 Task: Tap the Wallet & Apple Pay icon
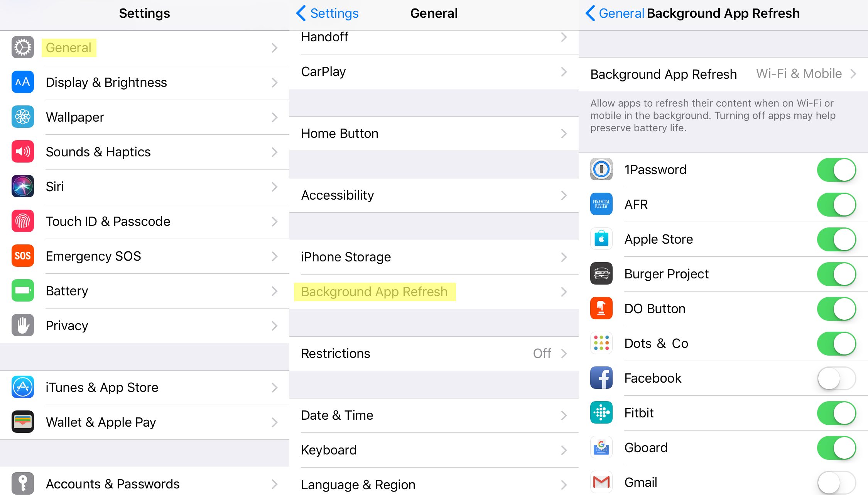pos(23,422)
